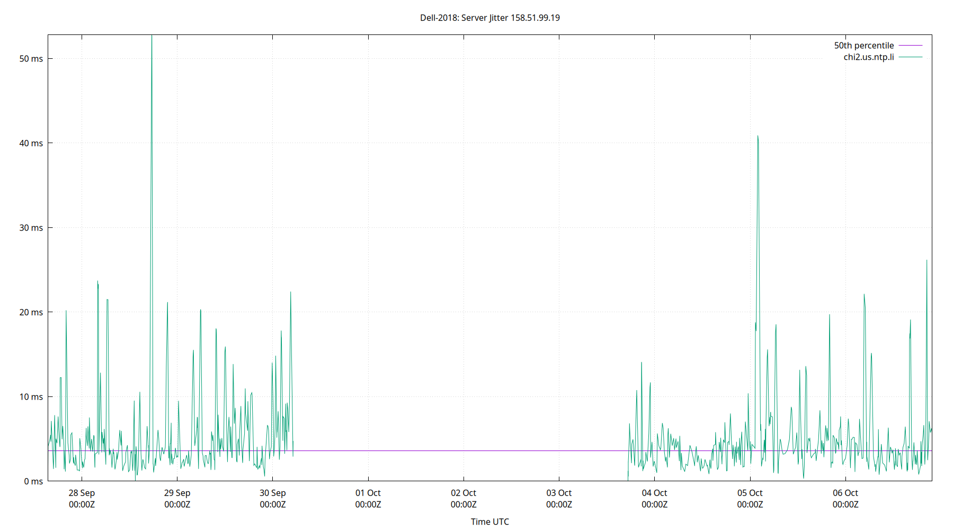Click the '03 Oct' x-axis date label
Image resolution: width=980 pixels, height=530 pixels.
click(559, 493)
